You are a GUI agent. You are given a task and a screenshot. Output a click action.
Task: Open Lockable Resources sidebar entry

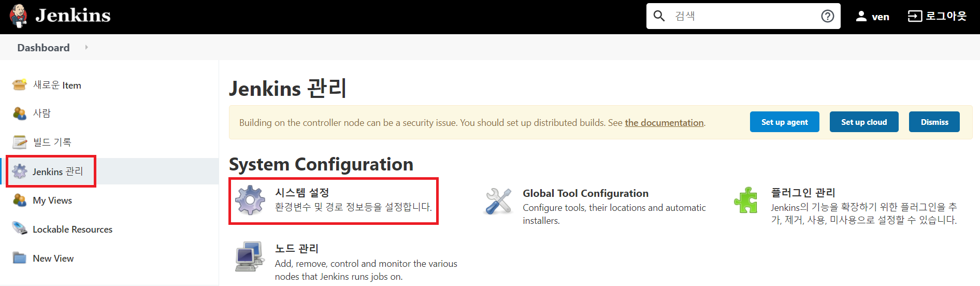point(73,230)
